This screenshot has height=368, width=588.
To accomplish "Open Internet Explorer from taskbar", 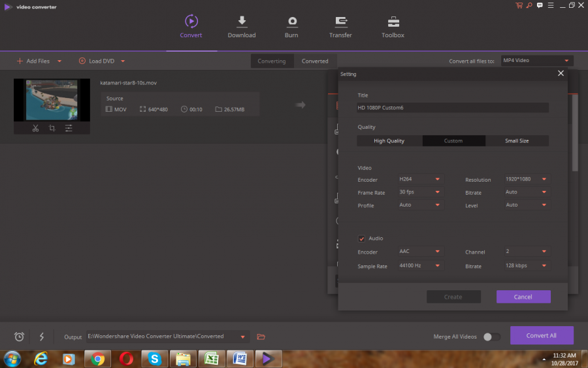I will (x=41, y=359).
